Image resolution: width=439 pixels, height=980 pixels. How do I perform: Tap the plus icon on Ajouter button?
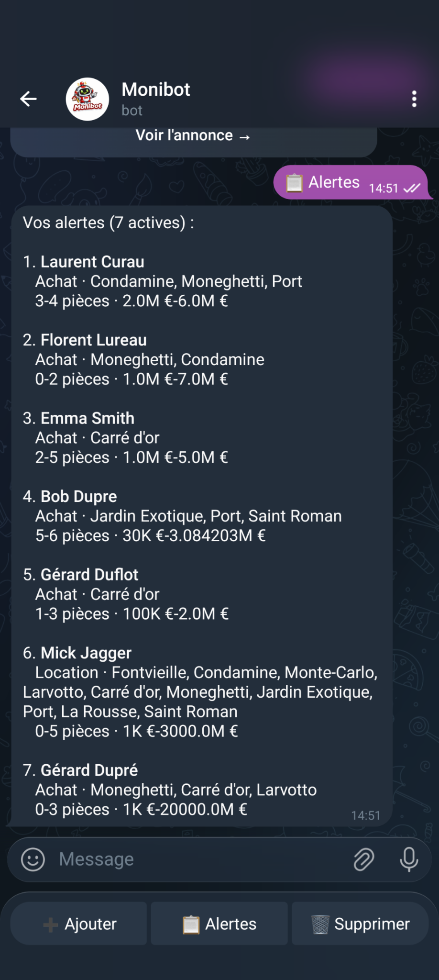tap(50, 924)
